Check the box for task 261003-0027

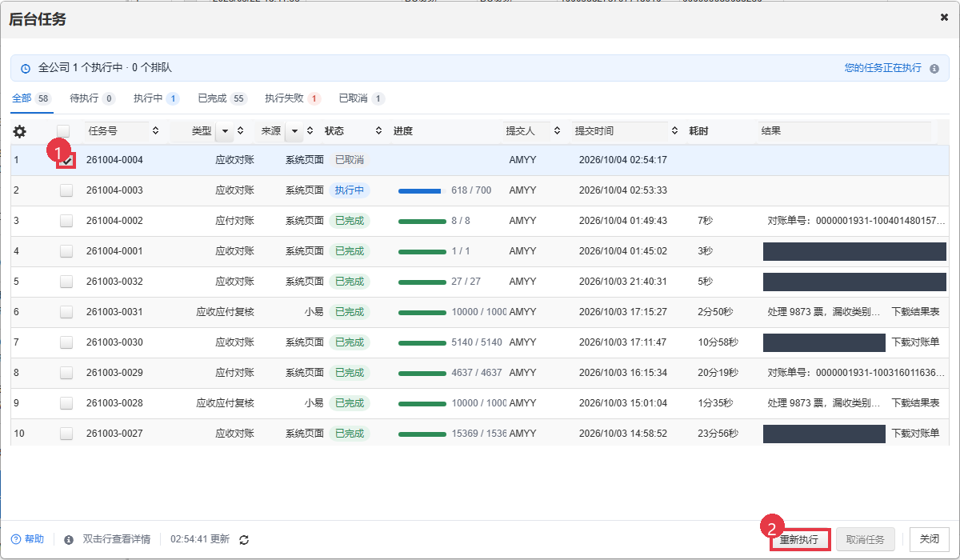point(66,434)
